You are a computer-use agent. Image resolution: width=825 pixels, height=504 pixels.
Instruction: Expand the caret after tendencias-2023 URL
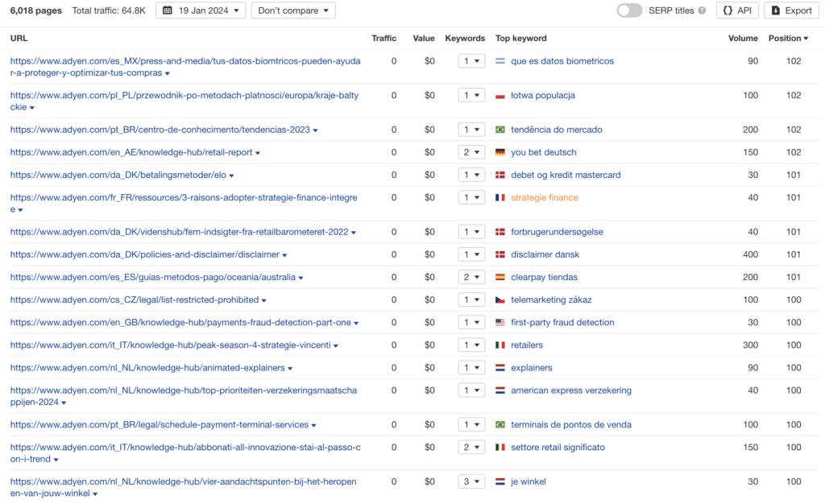point(316,130)
